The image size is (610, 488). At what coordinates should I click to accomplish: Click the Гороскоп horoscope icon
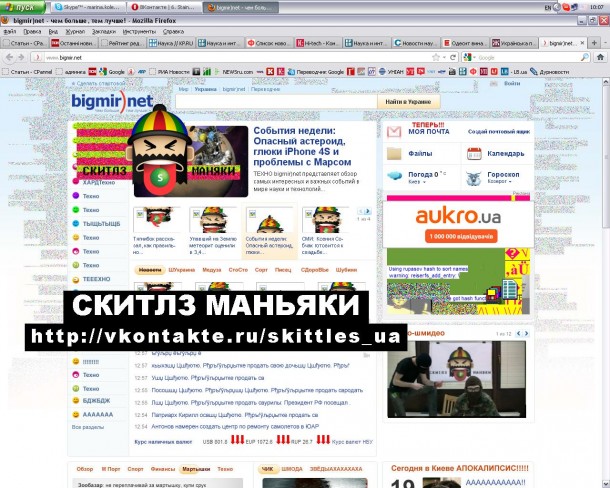click(475, 177)
